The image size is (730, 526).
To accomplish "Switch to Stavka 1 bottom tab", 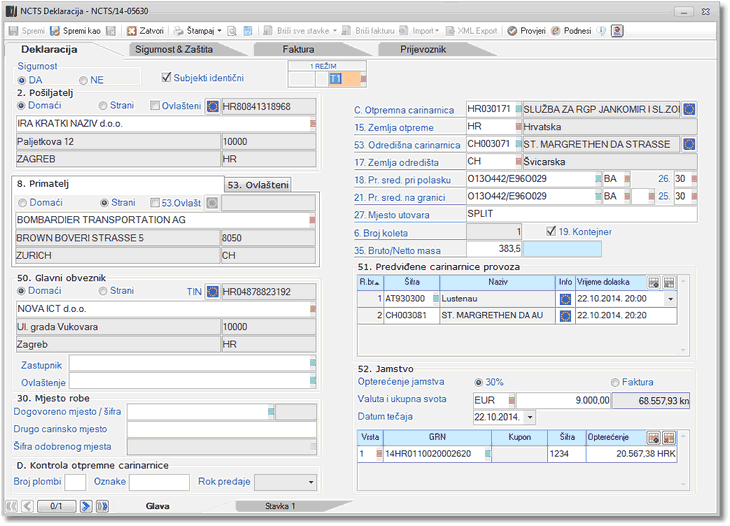I will point(280,506).
